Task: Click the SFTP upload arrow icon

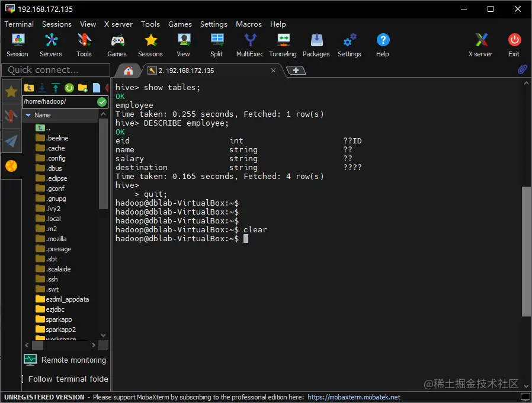Action: click(x=56, y=88)
